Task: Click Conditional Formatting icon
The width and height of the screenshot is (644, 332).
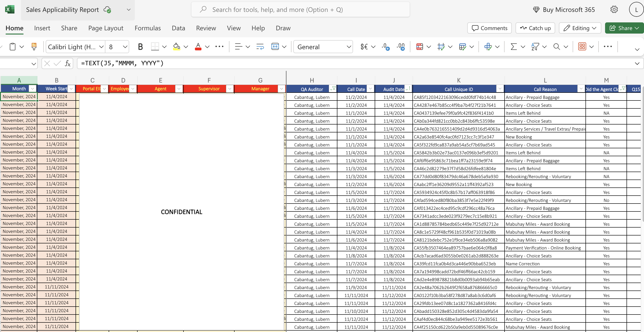Action: pos(419,47)
